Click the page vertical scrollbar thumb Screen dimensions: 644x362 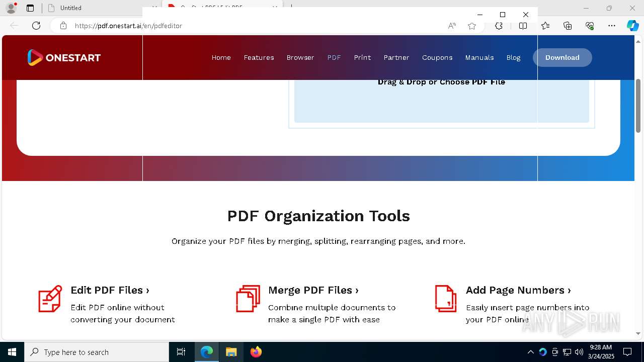coord(638,106)
